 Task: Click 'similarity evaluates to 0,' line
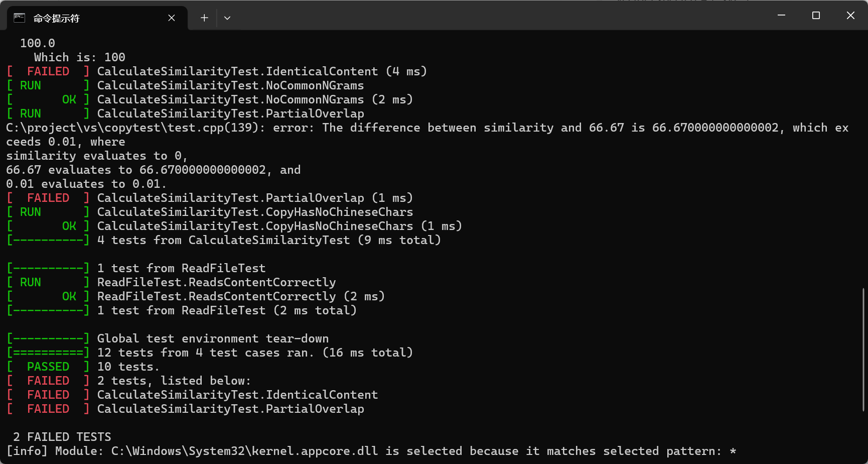[x=97, y=156]
